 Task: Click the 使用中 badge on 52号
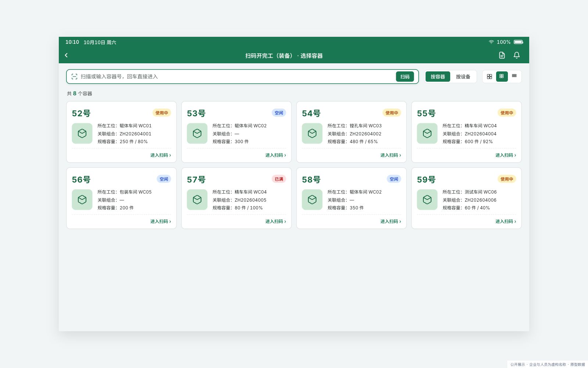point(162,113)
